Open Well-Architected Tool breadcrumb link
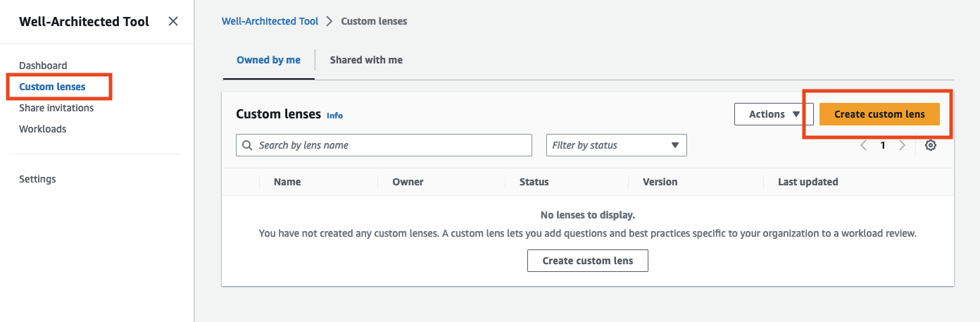Image resolution: width=980 pixels, height=322 pixels. click(x=270, y=21)
